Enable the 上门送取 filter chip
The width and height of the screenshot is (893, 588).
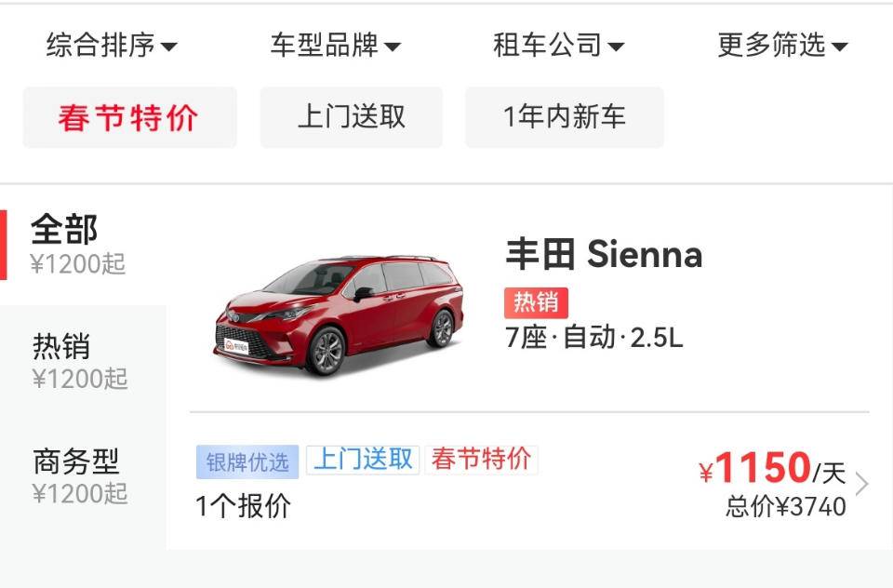tap(351, 117)
